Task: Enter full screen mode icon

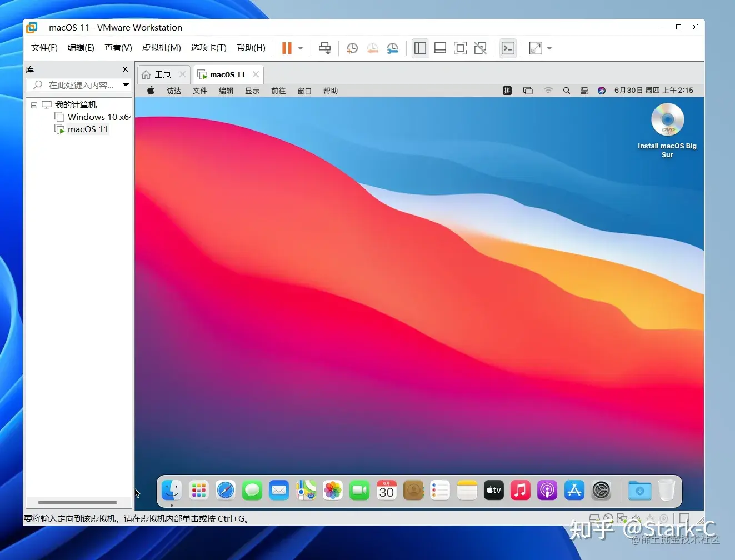Action: [460, 48]
